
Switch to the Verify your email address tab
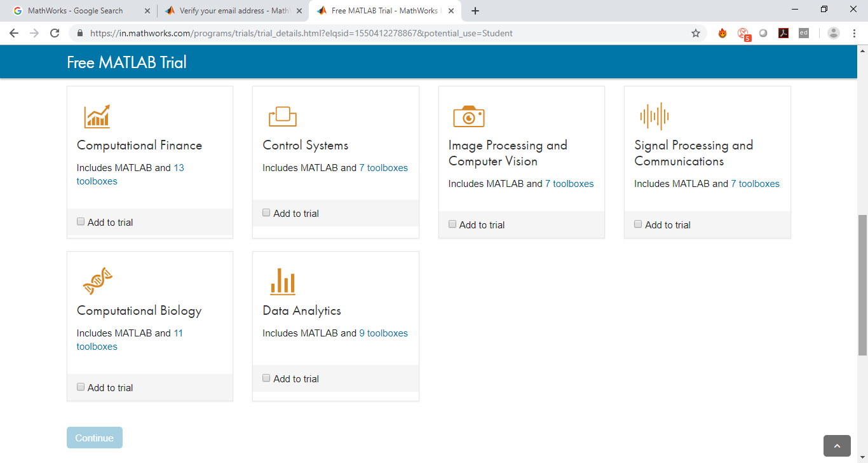tap(229, 11)
